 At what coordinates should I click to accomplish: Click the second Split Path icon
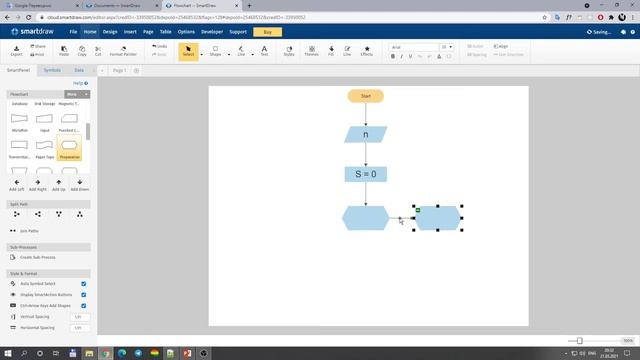(x=38, y=214)
